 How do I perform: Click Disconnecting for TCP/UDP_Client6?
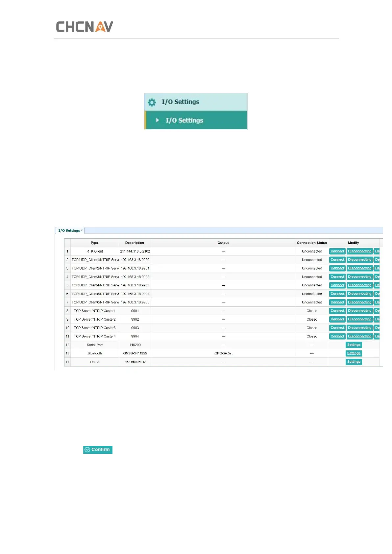point(359,302)
